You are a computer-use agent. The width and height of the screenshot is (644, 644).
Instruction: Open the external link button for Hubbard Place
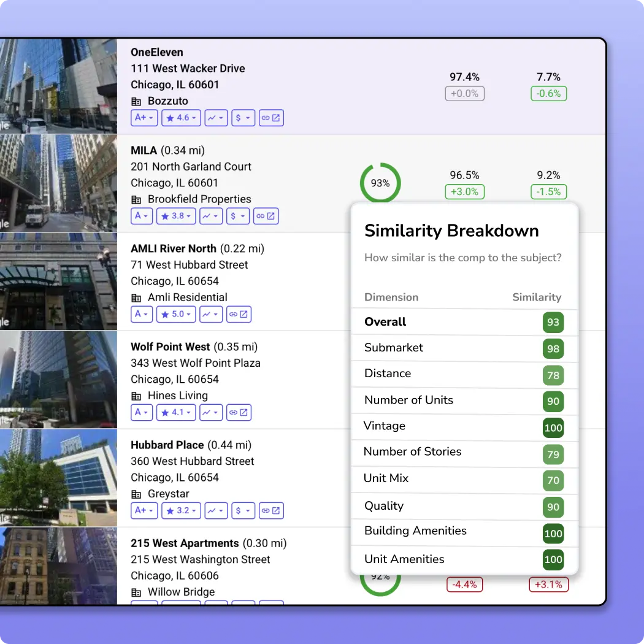pyautogui.click(x=271, y=510)
